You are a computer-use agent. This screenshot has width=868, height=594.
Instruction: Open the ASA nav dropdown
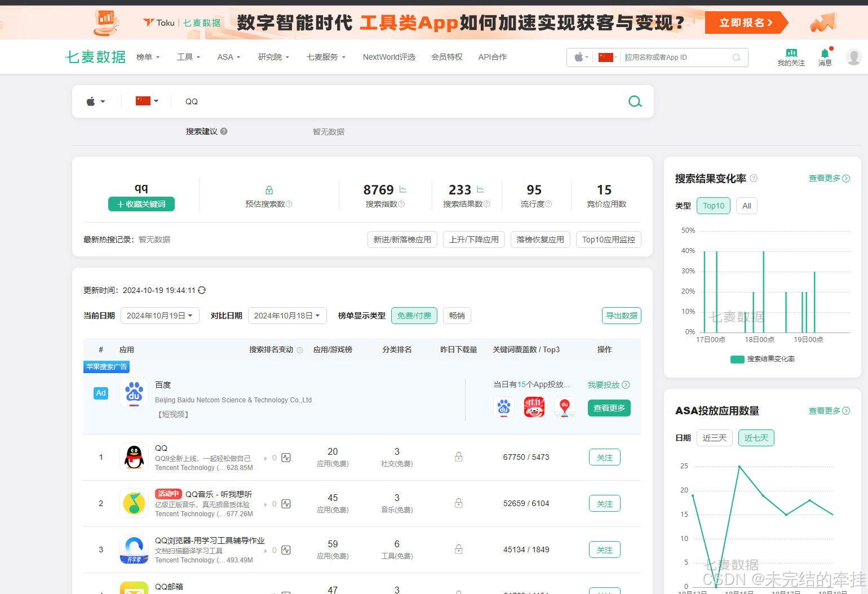tap(229, 57)
